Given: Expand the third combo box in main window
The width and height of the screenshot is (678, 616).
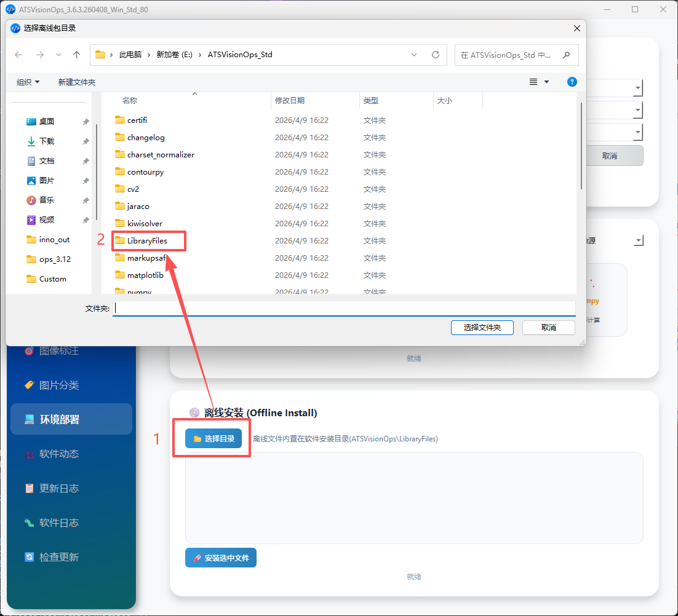Looking at the screenshot, I should 638,132.
